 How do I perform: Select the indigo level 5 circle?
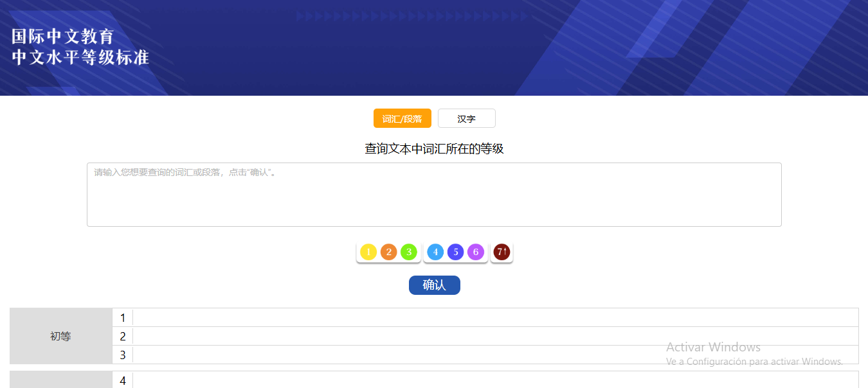click(x=456, y=252)
